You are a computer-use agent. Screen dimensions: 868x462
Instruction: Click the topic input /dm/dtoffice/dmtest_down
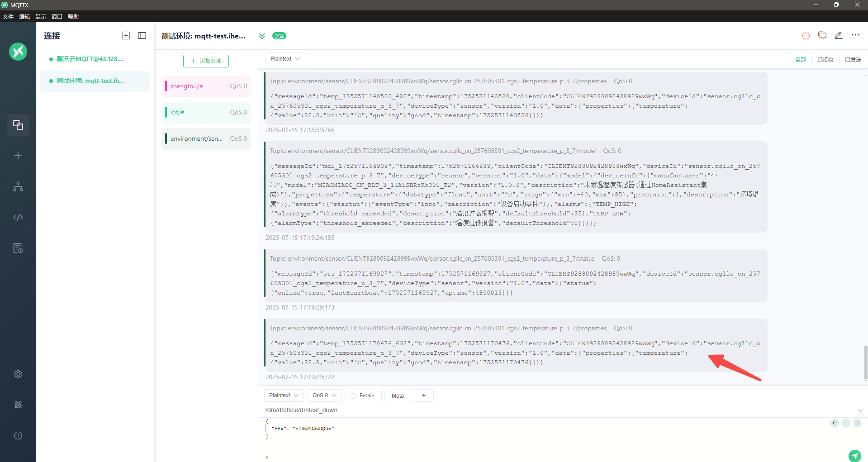pyautogui.click(x=543, y=410)
